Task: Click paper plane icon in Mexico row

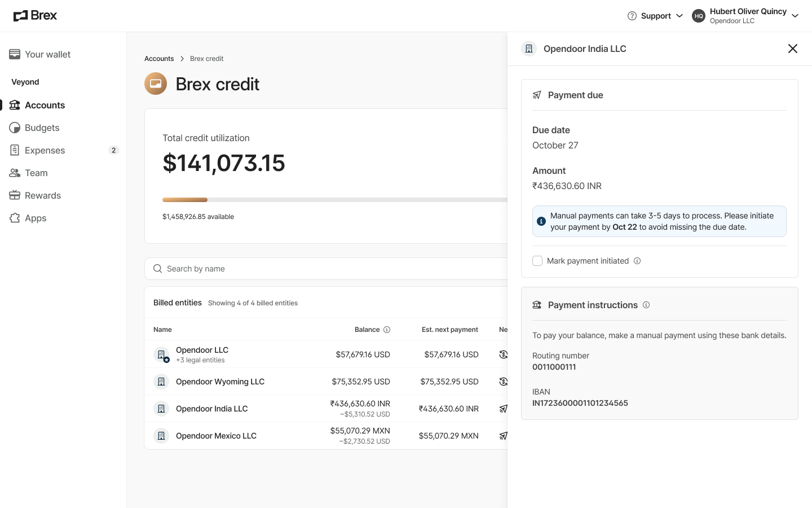Action: (503, 436)
